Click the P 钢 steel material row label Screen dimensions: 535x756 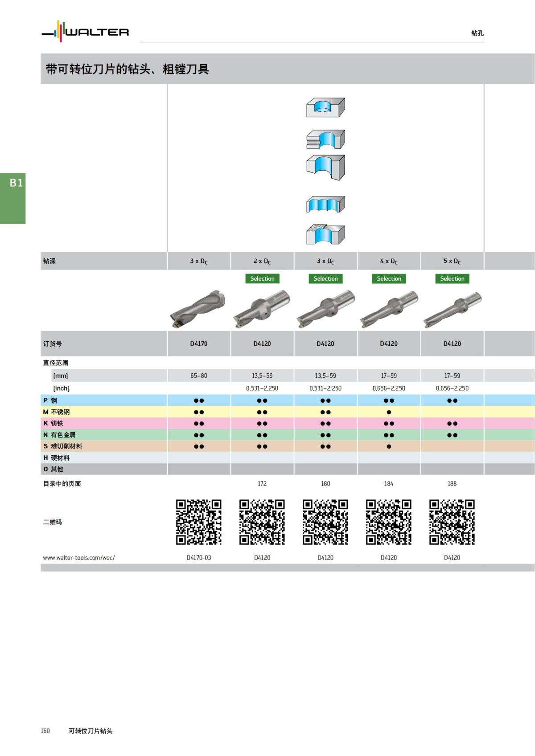pos(50,400)
